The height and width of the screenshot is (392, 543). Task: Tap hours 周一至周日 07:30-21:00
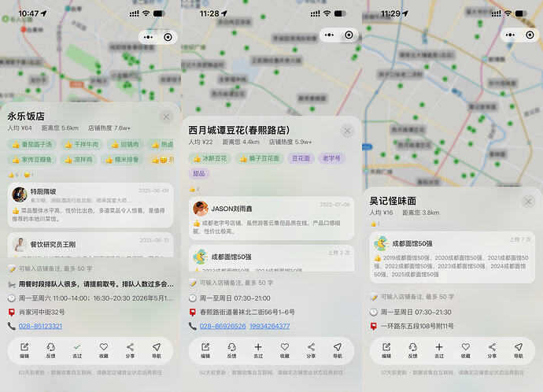[235, 298]
